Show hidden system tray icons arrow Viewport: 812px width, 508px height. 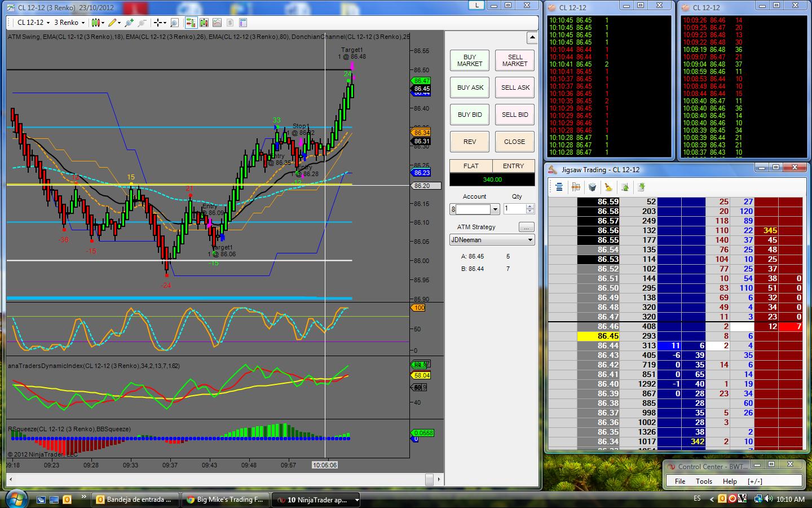[x=712, y=500]
